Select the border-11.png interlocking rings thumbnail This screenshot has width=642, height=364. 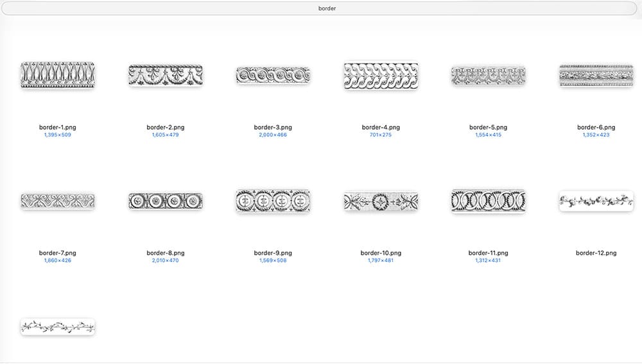click(488, 201)
